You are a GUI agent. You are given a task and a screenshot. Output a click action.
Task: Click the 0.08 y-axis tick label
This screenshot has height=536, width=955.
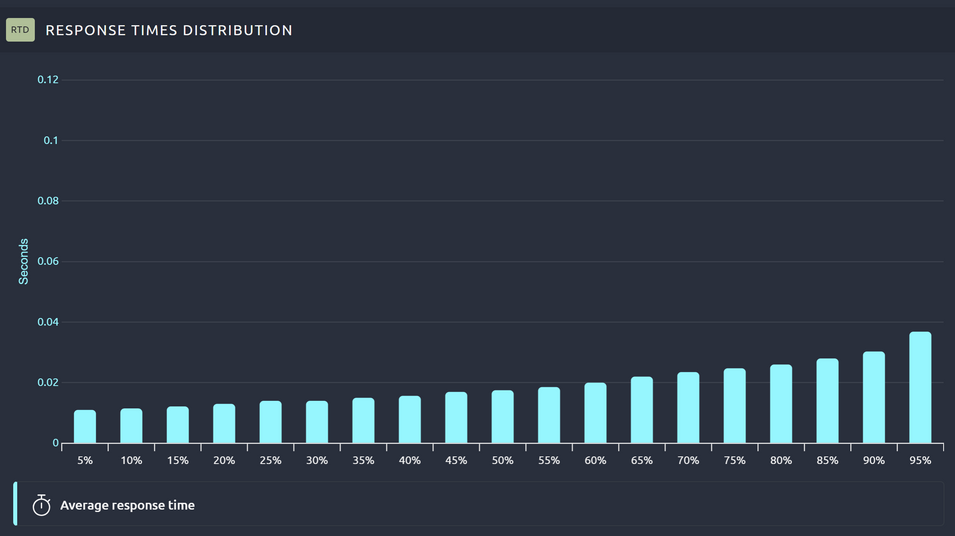(48, 201)
